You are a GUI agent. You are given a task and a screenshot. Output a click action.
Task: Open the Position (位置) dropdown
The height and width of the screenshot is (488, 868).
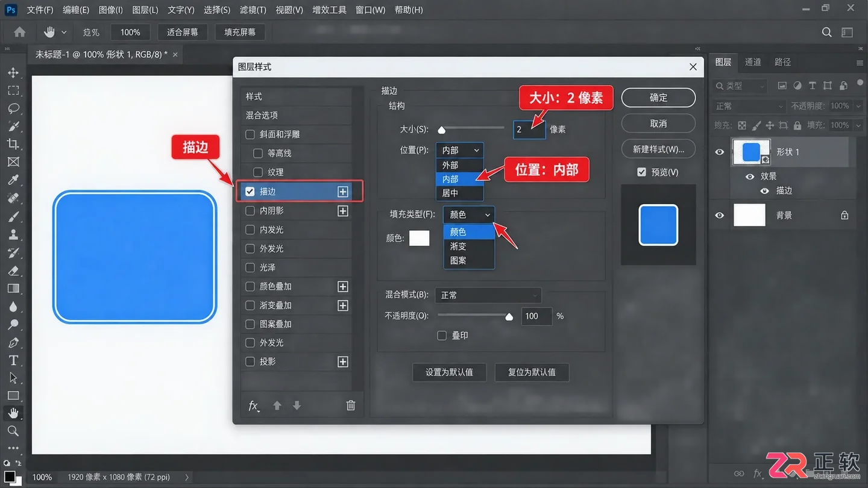[x=460, y=150]
